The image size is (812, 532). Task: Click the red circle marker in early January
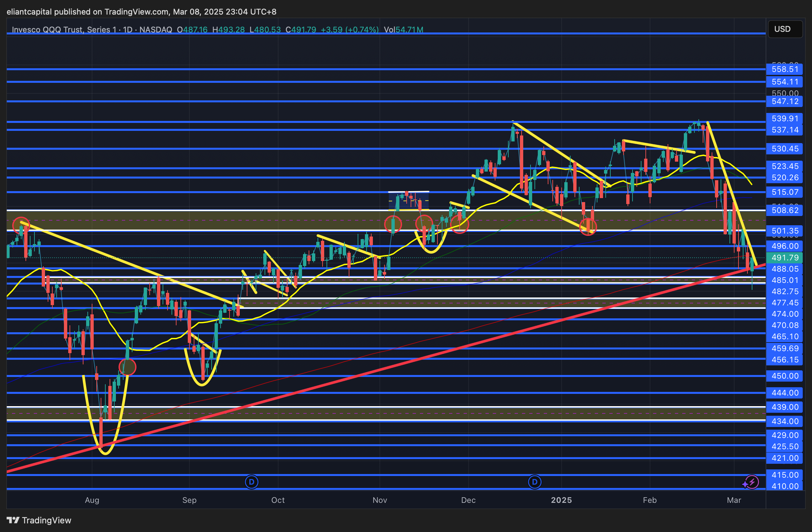point(588,226)
